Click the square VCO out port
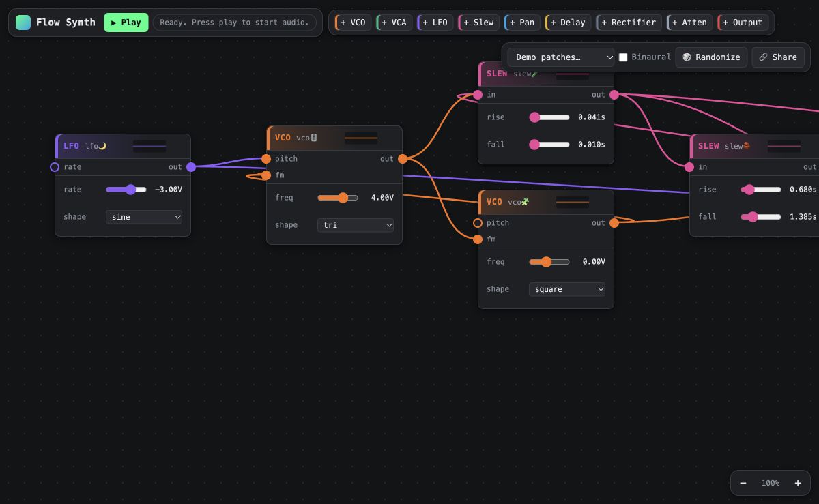Viewport: 819px width, 504px height. [614, 223]
